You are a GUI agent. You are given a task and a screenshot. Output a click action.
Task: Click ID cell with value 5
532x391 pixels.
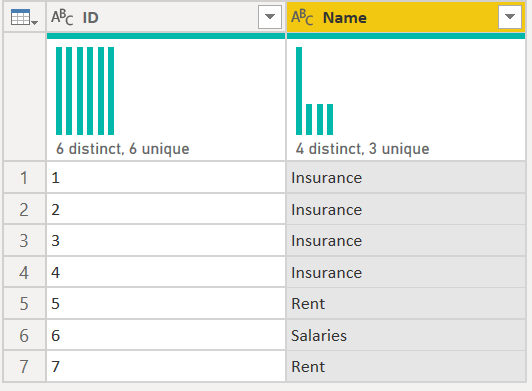click(166, 303)
